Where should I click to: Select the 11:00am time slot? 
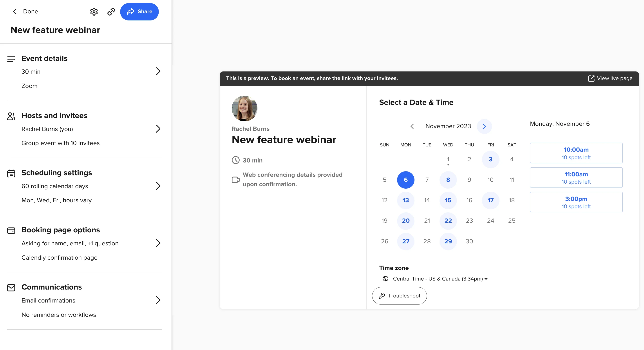pos(576,177)
